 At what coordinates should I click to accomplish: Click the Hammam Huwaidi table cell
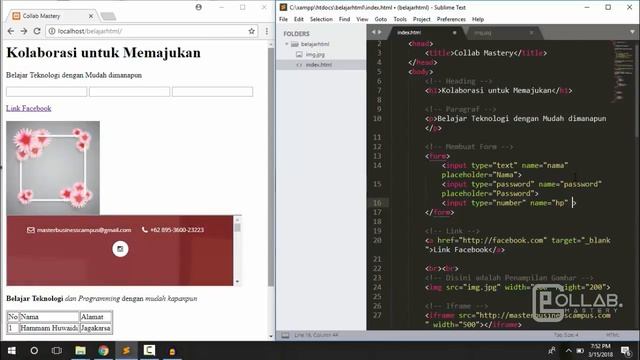click(x=49, y=328)
